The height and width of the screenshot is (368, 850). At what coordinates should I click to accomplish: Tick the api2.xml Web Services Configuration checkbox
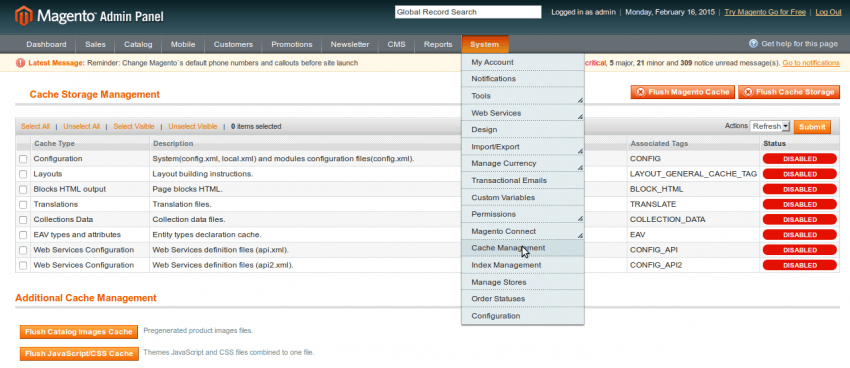[23, 266]
